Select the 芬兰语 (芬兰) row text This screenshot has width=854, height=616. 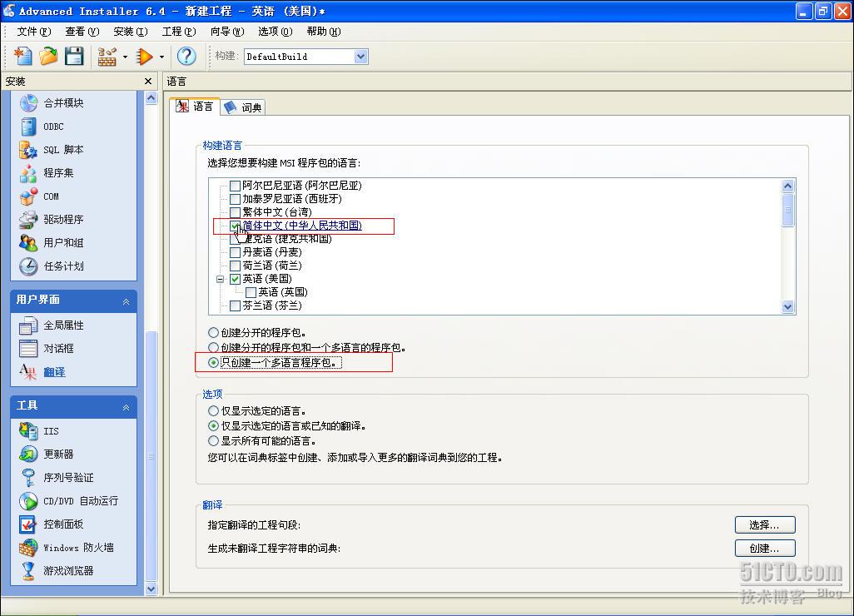(x=272, y=306)
